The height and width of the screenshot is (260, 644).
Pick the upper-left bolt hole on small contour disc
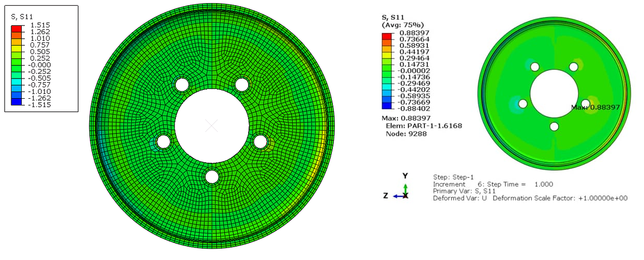tap(534, 67)
